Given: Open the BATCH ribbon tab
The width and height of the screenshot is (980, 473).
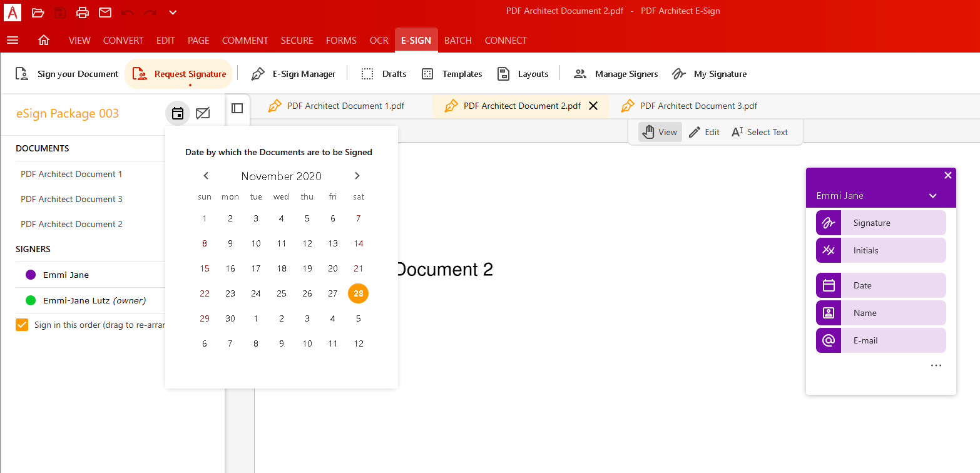Looking at the screenshot, I should pyautogui.click(x=458, y=40).
